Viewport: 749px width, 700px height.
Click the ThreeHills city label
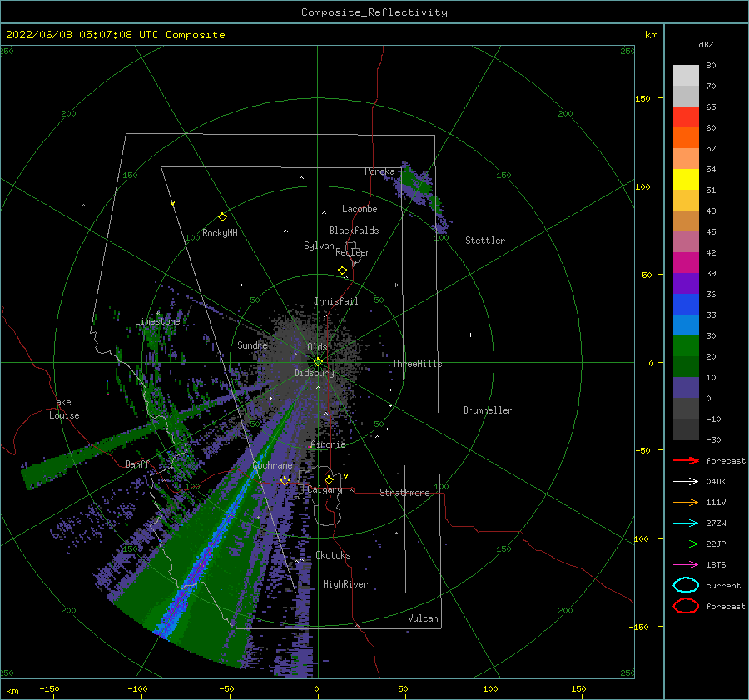point(418,364)
